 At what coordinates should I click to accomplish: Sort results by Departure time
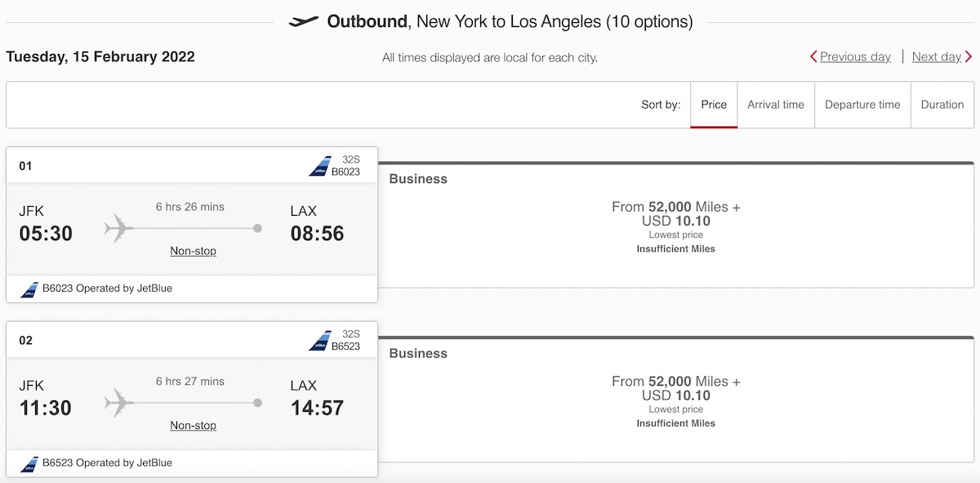(x=862, y=105)
